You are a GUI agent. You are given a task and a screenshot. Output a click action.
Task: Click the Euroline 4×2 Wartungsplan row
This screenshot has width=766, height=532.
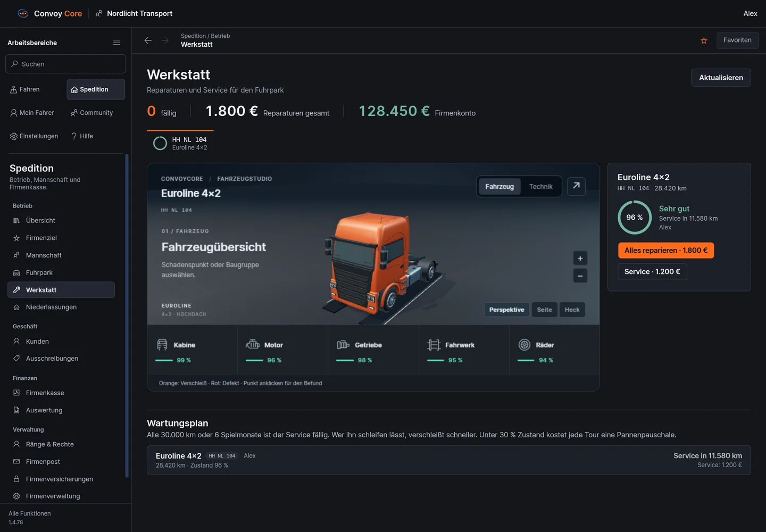click(x=449, y=460)
